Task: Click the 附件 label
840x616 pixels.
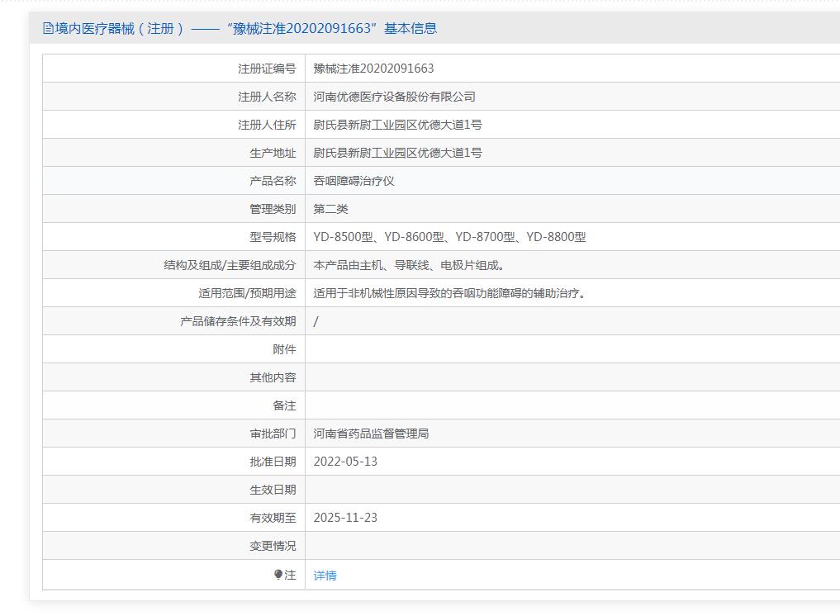Action: click(284, 350)
